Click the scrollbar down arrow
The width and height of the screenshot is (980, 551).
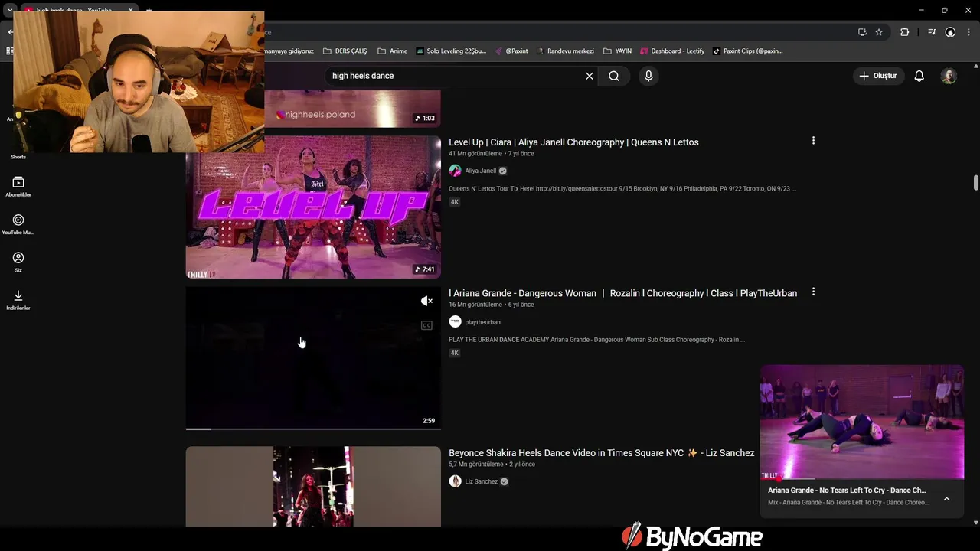pos(975,523)
